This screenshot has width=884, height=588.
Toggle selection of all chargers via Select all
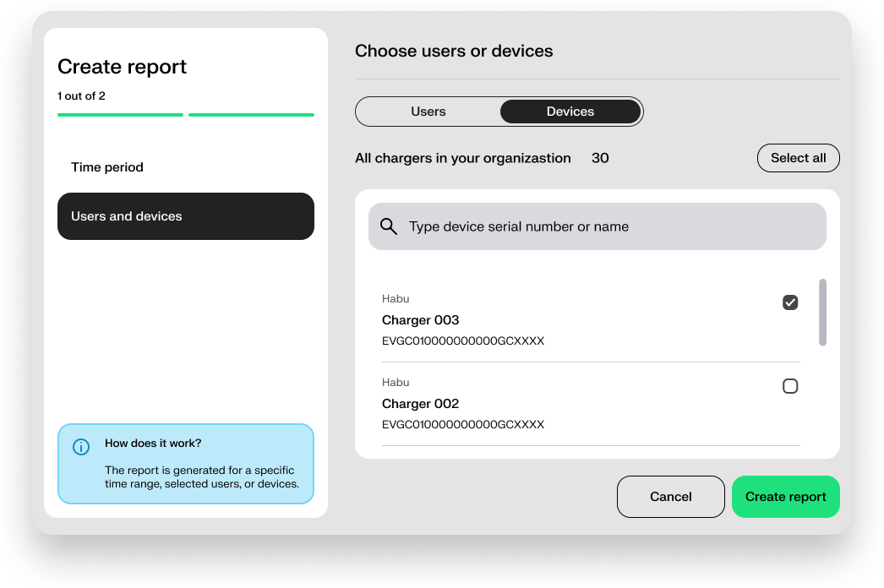tap(798, 157)
